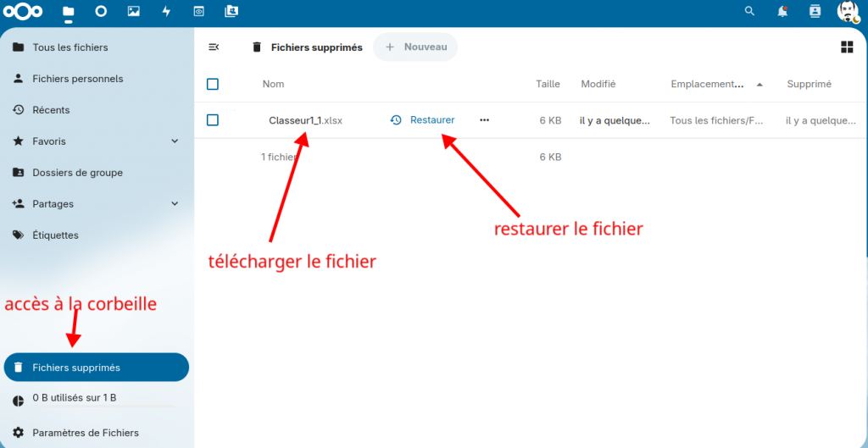
Task: Open the Contacts-style app icon after the eye-window icon
Action: point(231,11)
